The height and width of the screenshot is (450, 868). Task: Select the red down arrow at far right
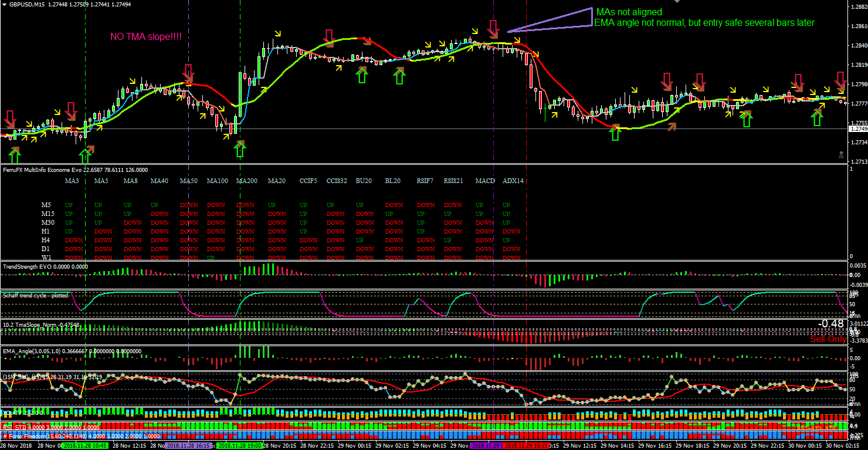840,80
